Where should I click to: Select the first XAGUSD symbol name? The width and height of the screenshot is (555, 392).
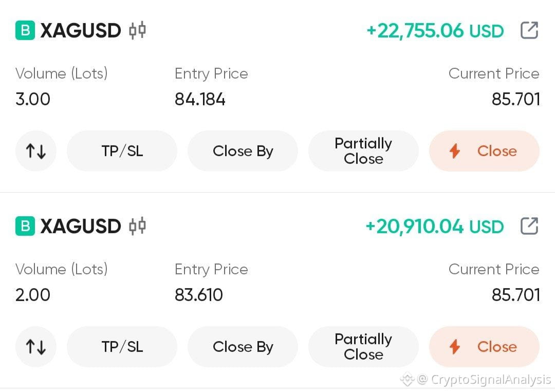81,30
